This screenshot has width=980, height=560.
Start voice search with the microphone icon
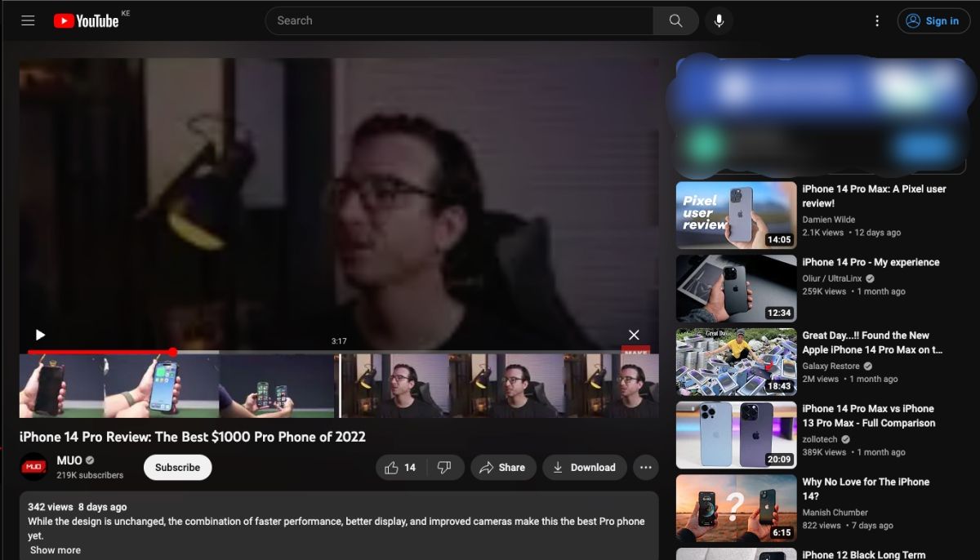719,20
